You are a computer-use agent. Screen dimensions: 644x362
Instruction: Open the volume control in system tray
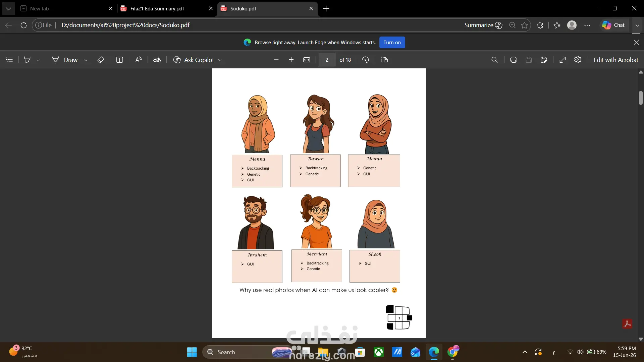(580, 352)
